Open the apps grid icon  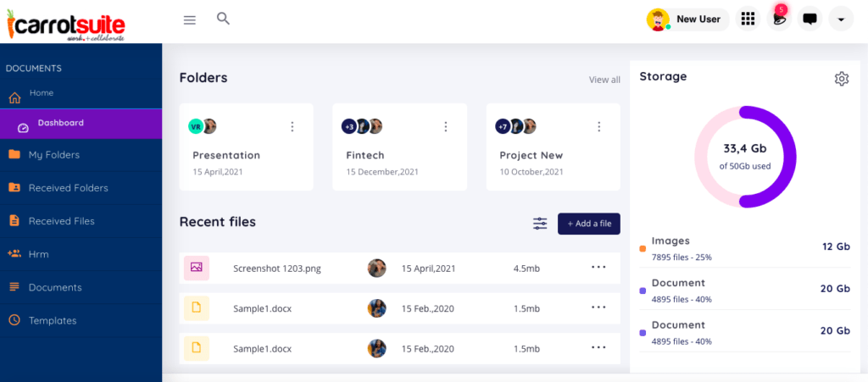pyautogui.click(x=748, y=19)
